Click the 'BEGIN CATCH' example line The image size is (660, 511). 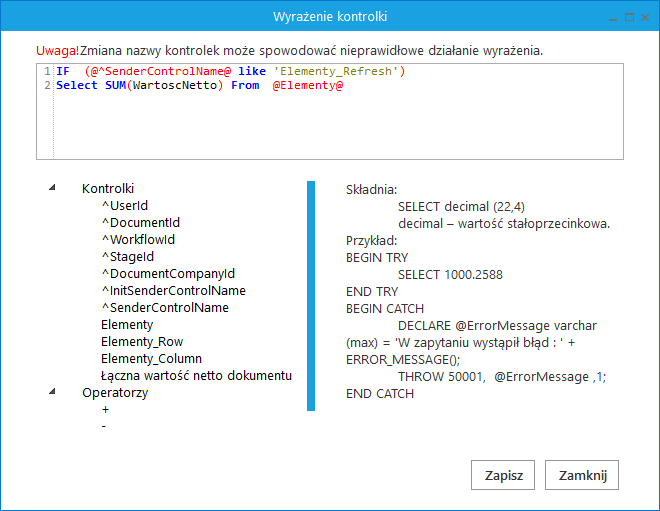click(385, 309)
